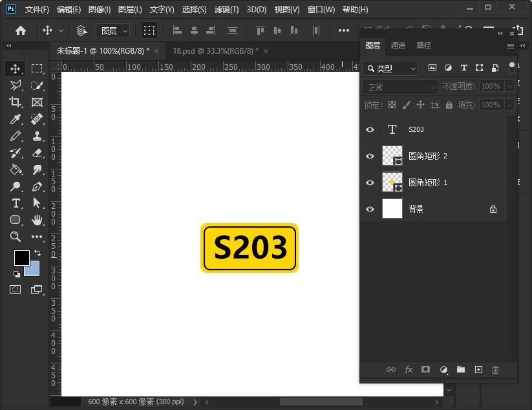Image resolution: width=532 pixels, height=410 pixels.
Task: Select the Horizontal Type tool
Action: (16, 203)
